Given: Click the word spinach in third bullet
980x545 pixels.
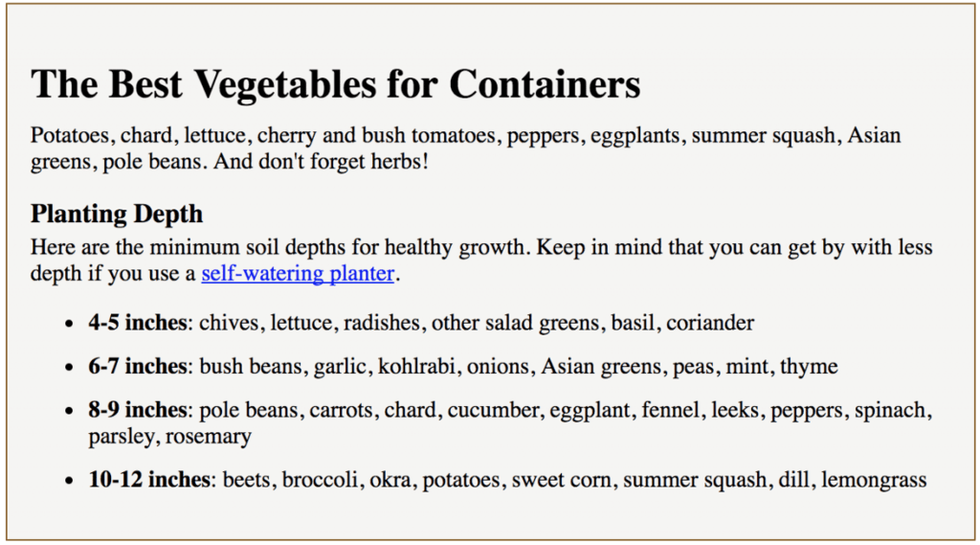Looking at the screenshot, I should (x=891, y=411).
